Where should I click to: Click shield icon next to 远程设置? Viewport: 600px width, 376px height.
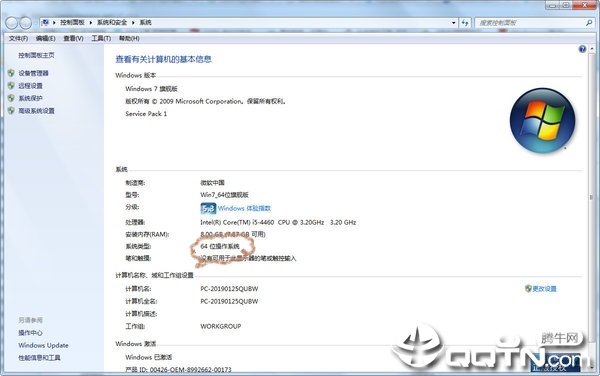(11, 85)
